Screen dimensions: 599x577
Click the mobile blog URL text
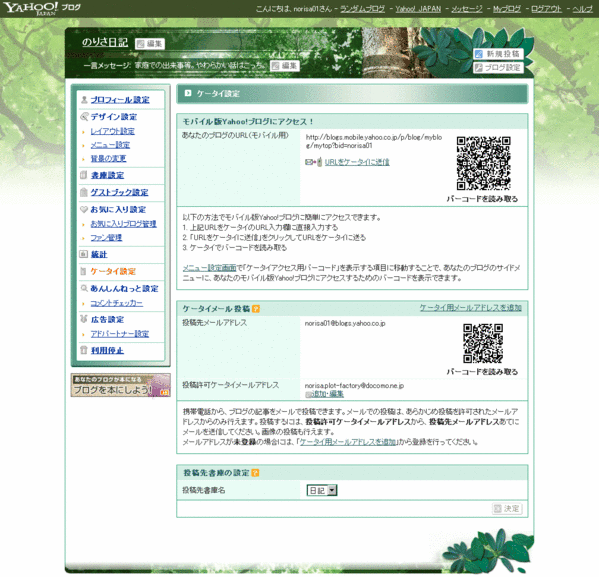(374, 141)
